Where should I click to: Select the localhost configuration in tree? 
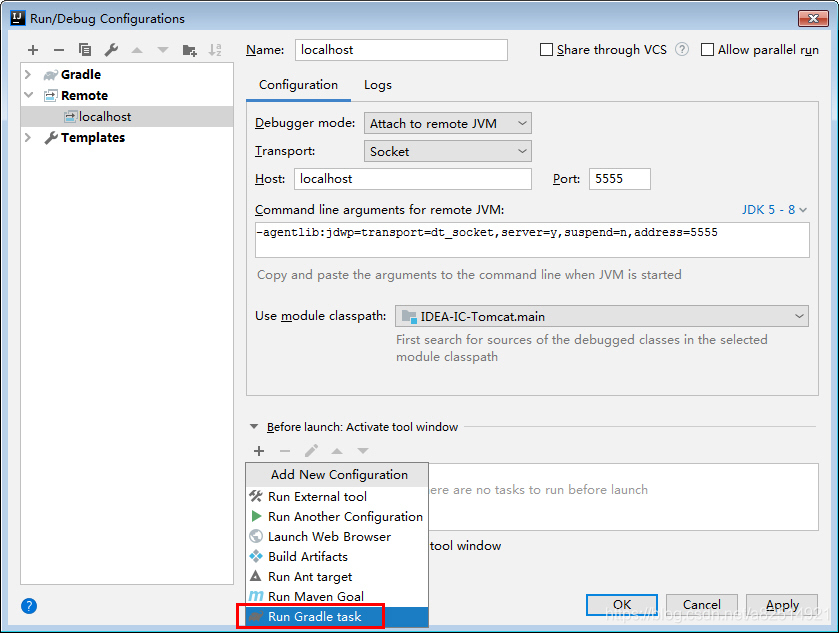coord(127,117)
